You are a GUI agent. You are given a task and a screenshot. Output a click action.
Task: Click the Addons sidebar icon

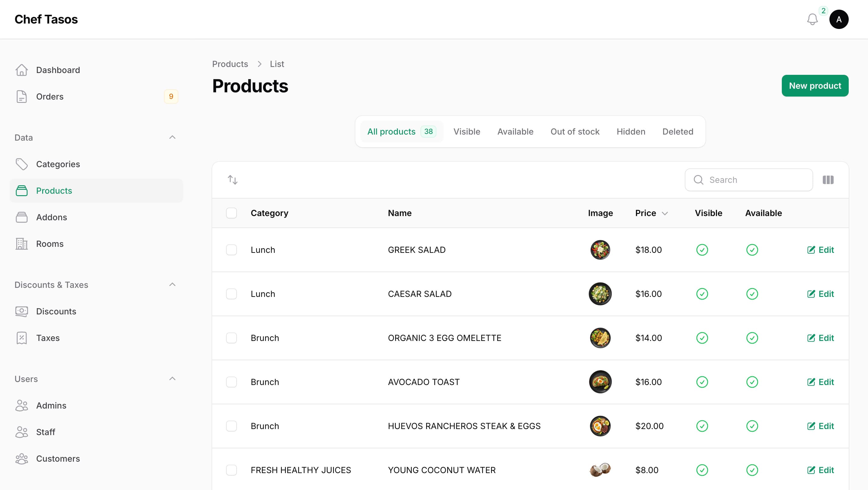(22, 217)
